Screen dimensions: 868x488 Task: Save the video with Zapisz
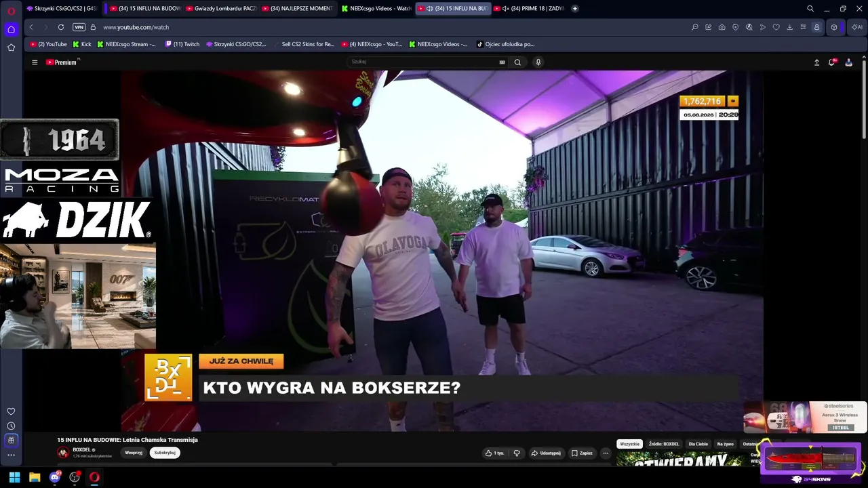(582, 453)
